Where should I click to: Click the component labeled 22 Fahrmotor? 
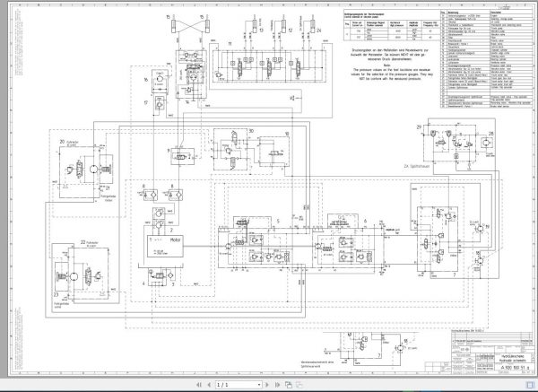(x=81, y=274)
